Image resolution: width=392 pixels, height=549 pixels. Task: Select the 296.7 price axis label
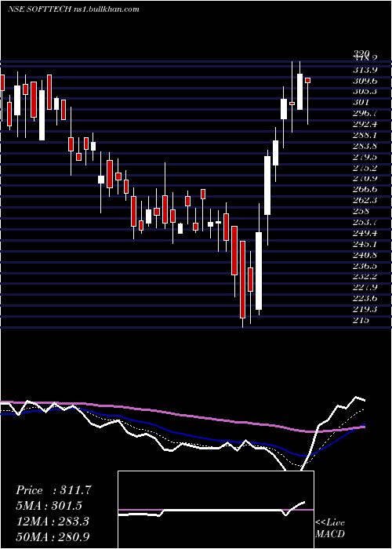click(x=366, y=114)
